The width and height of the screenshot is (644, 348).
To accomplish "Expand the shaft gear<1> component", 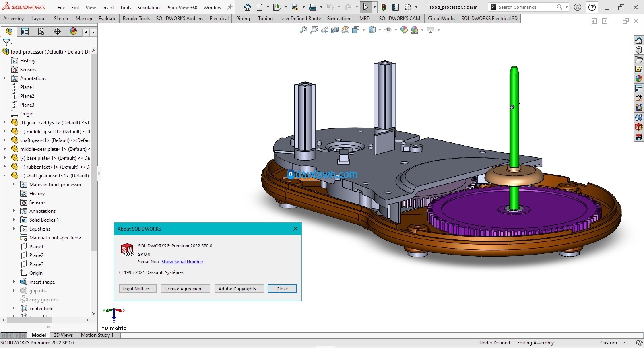I will (5, 140).
